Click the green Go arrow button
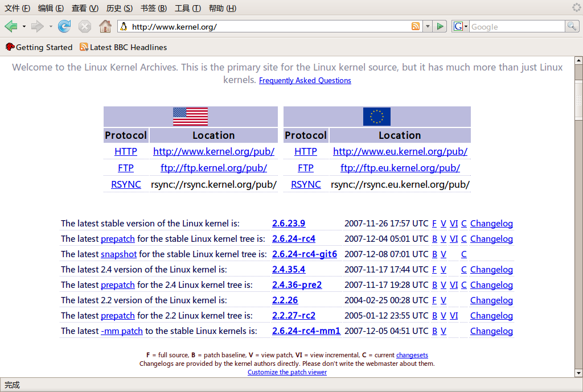Viewport: 583px width, 392px height. point(440,26)
